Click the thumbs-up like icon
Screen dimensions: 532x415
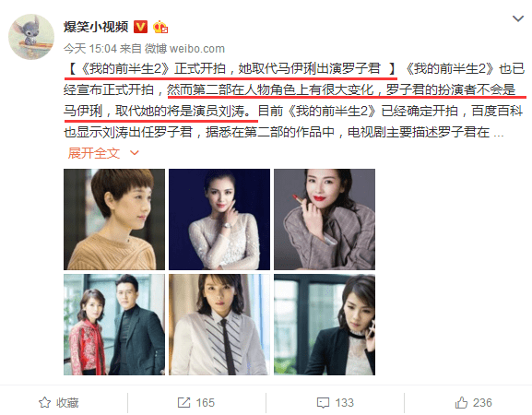(461, 402)
